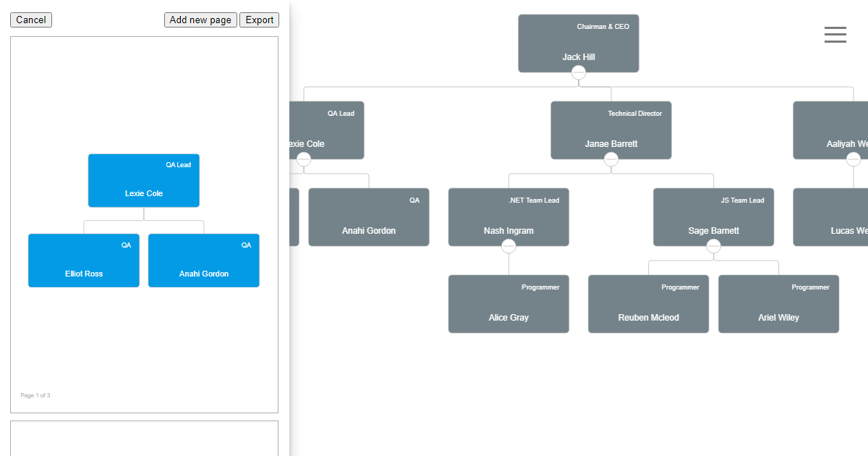The image size is (868, 456).
Task: Select the Lucas node under Aaliyah
Action: [x=831, y=217]
